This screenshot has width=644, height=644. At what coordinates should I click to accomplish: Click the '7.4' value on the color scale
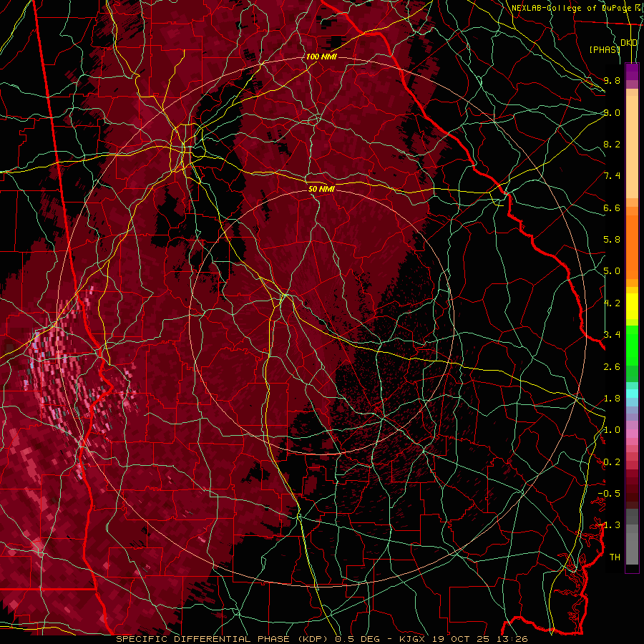pos(612,176)
